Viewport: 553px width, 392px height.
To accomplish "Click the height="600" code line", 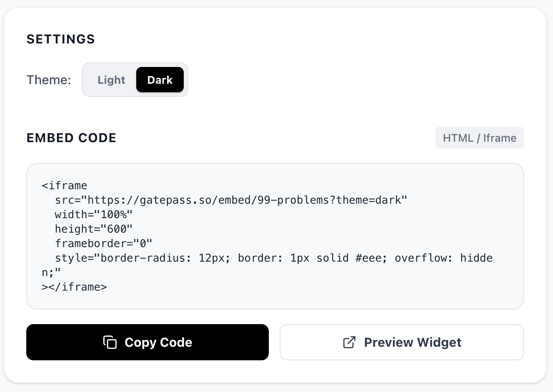I will pos(94,229).
